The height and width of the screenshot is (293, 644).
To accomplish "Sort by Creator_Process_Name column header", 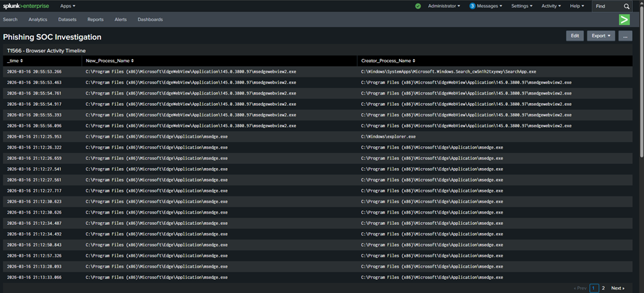I will pyautogui.click(x=388, y=60).
